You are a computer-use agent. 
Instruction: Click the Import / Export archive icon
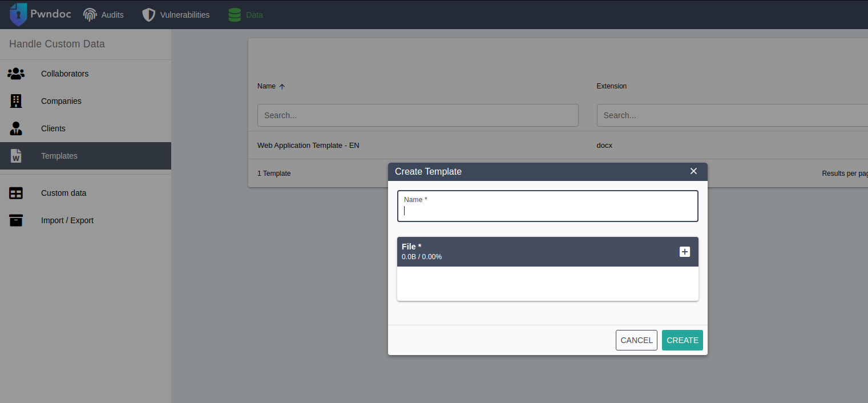[x=16, y=220]
